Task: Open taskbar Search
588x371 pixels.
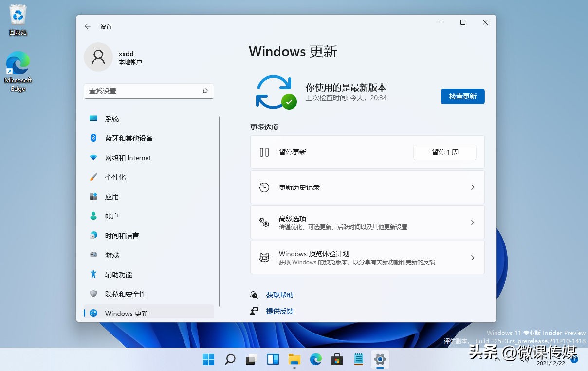Action: pyautogui.click(x=230, y=360)
